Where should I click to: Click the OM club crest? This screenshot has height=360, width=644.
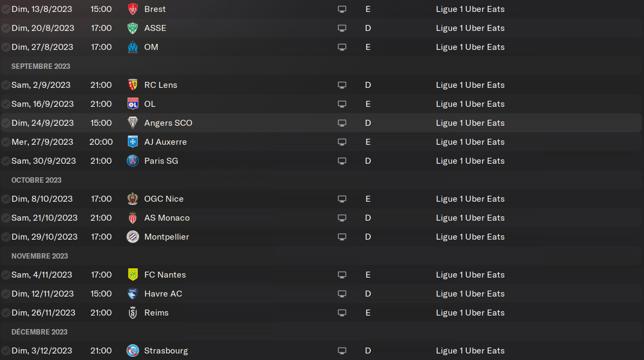132,47
